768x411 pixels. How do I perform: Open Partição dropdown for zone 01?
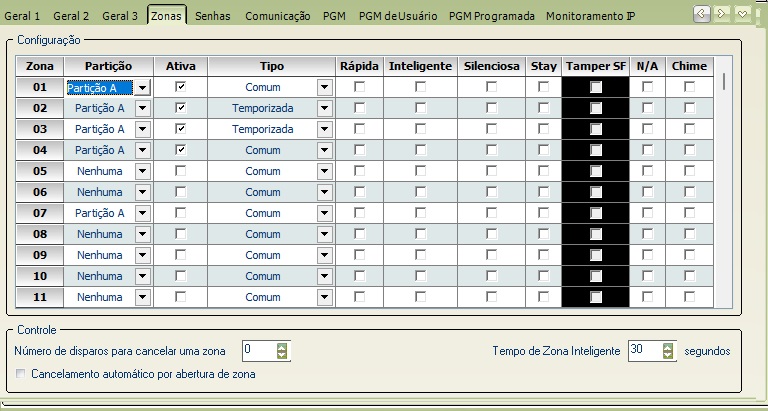point(142,88)
